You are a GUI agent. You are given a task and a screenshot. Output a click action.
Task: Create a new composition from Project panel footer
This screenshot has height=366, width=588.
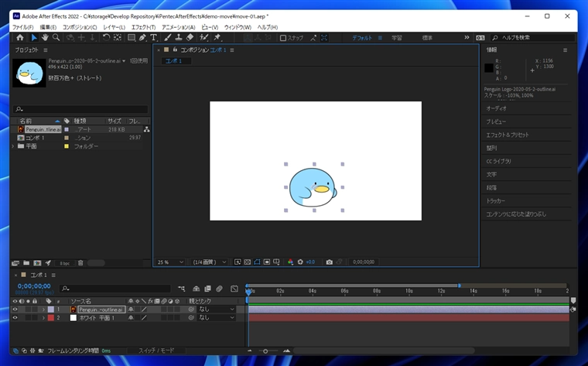pyautogui.click(x=37, y=263)
